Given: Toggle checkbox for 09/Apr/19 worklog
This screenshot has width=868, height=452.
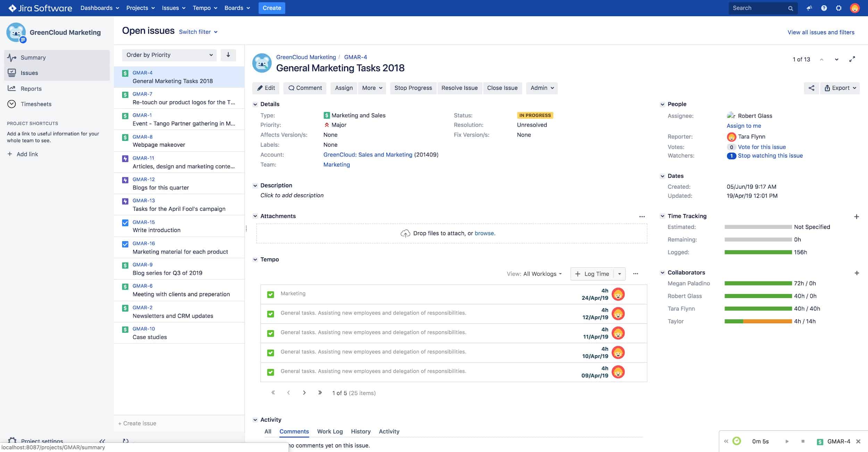Looking at the screenshot, I should 270,372.
